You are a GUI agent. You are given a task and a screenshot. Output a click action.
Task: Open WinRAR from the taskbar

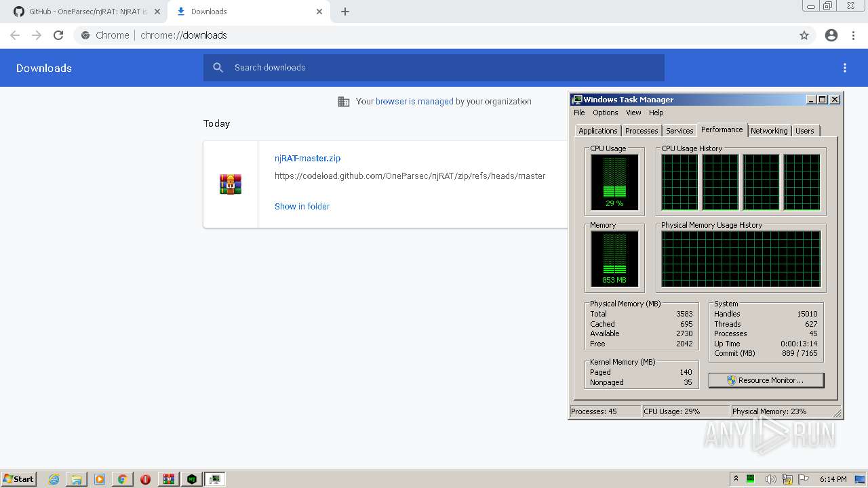tap(168, 479)
